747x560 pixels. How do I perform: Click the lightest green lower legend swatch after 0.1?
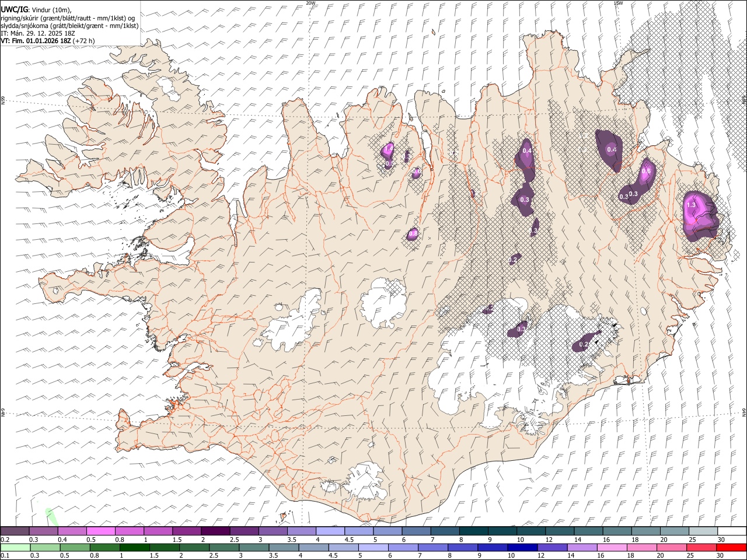[x=16, y=548]
